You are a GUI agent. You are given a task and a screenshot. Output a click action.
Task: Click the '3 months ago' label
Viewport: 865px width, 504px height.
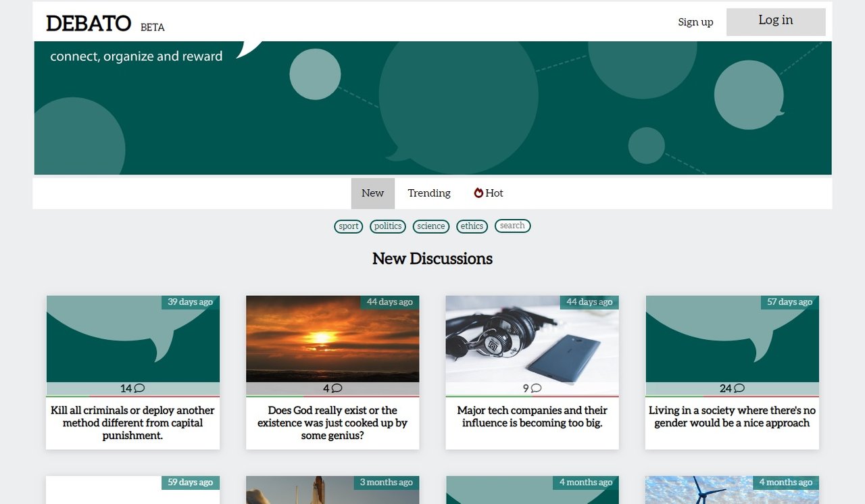387,482
